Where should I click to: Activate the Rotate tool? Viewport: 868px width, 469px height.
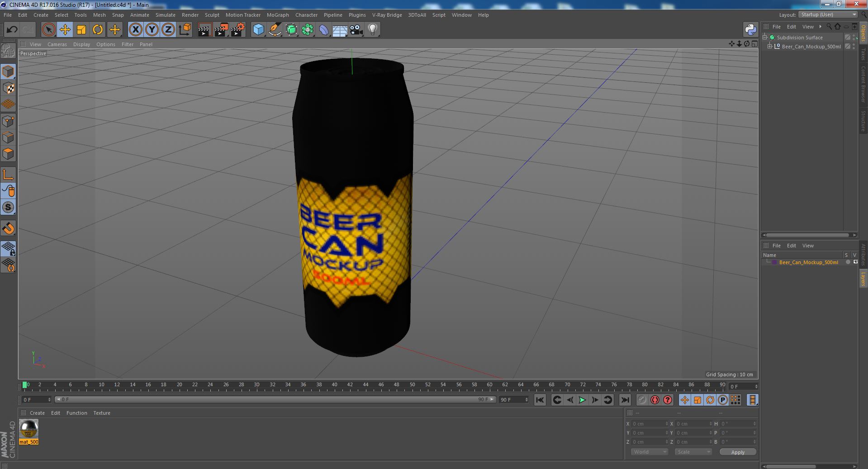98,30
